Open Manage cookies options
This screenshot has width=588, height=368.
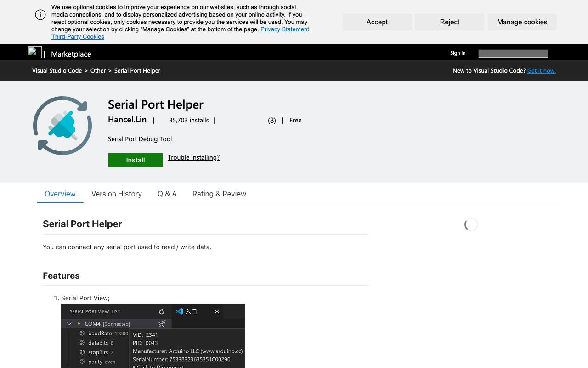(522, 22)
